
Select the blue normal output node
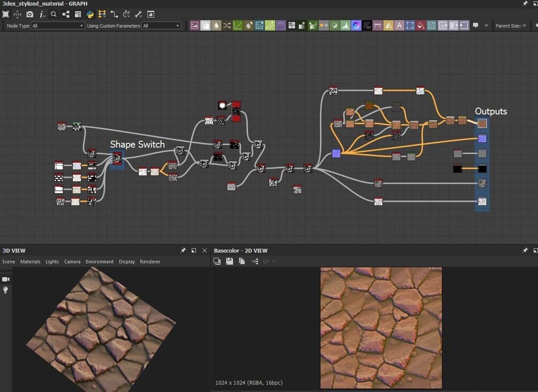click(482, 138)
